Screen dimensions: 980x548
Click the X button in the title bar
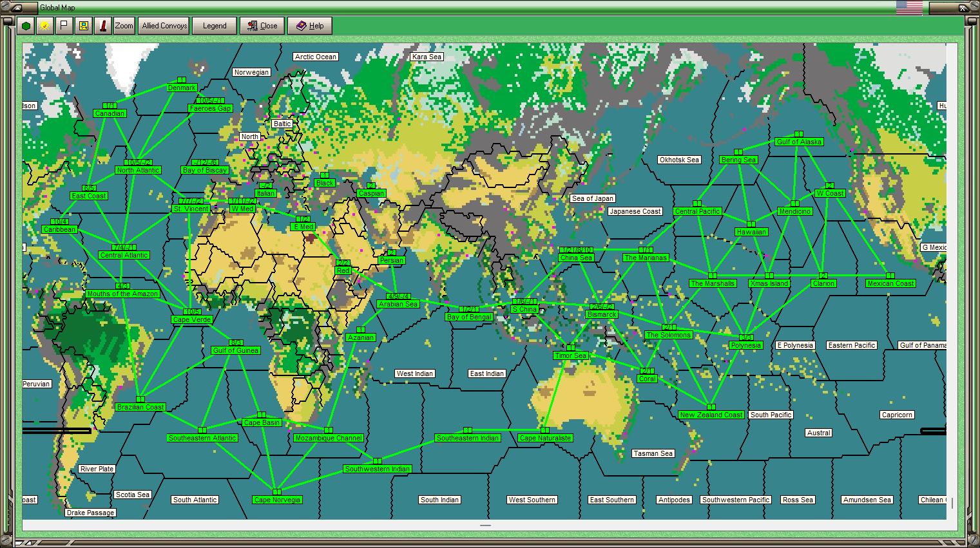coord(963,8)
